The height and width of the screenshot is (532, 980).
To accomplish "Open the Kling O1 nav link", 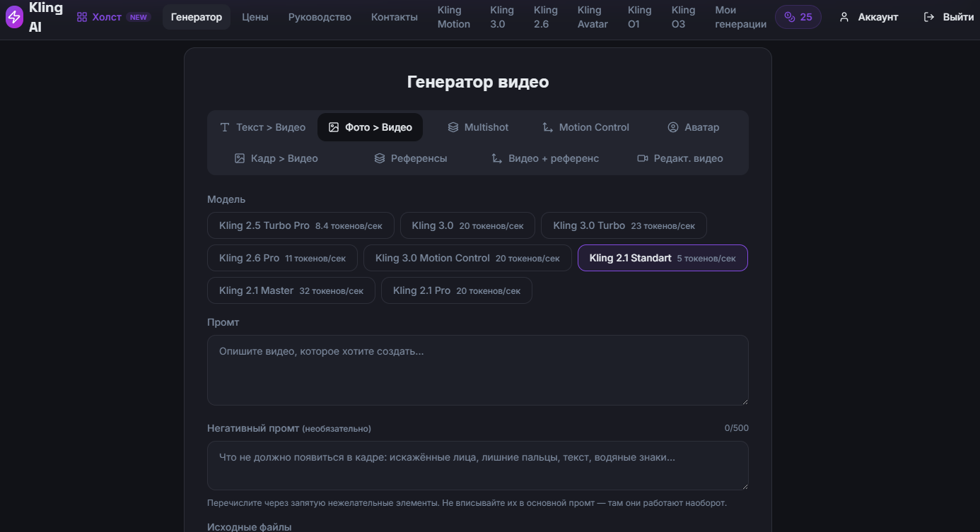I will point(640,17).
